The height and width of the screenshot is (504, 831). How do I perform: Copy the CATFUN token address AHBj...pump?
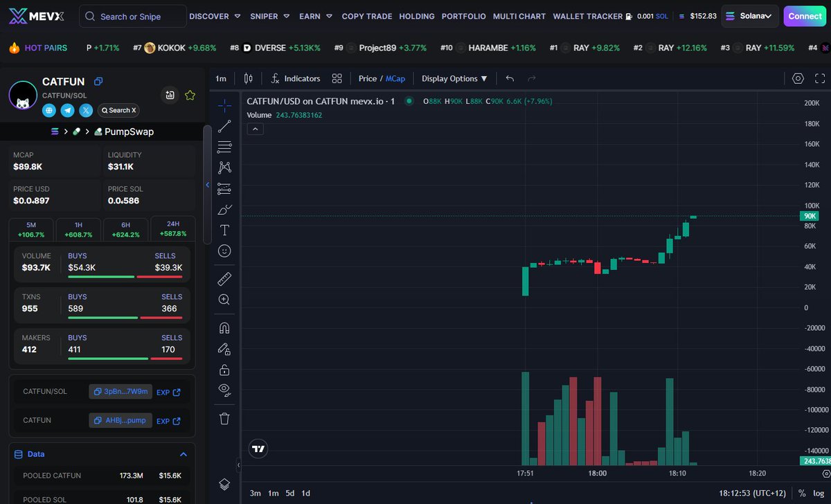pyautogui.click(x=120, y=420)
